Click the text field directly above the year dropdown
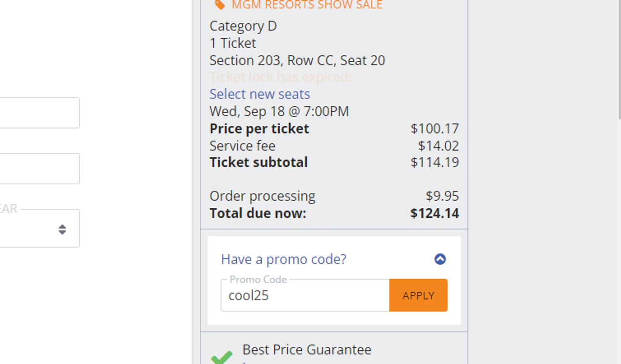Viewport: 621px width, 364px height. [39, 169]
